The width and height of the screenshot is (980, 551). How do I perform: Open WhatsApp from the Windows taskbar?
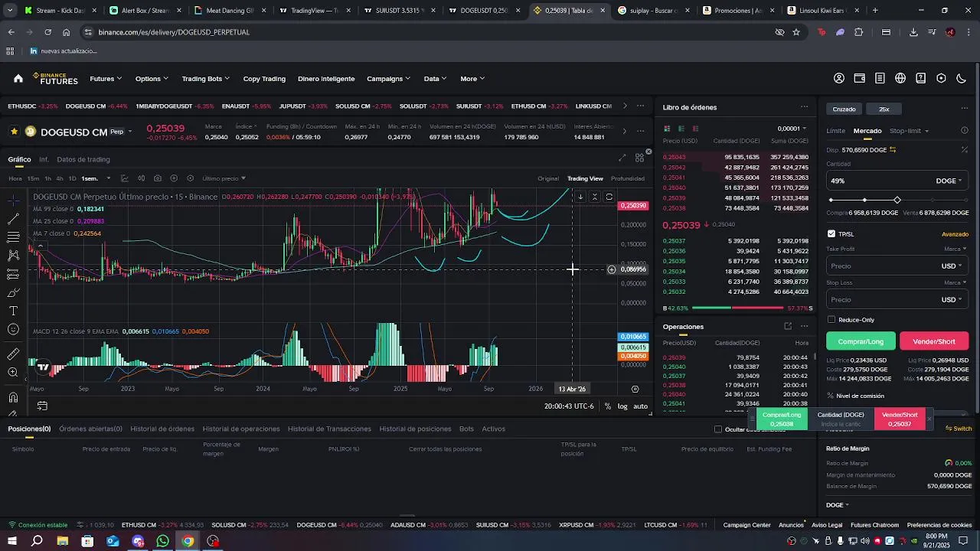tap(162, 541)
